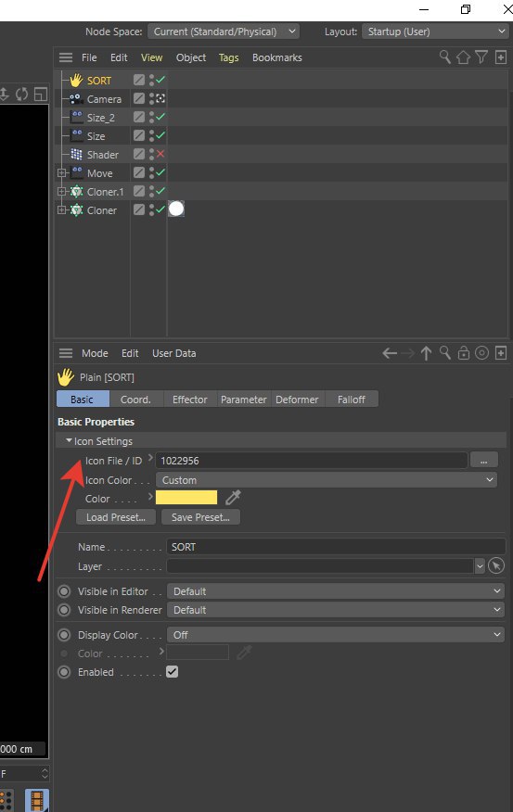This screenshot has width=513, height=812.
Task: Toggle Display Color keyframe circle
Action: (64, 635)
